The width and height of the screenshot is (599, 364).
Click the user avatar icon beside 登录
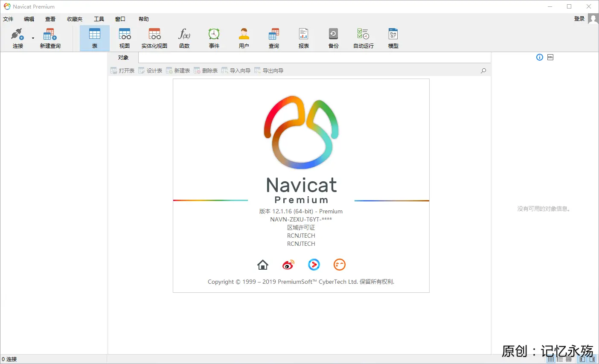[593, 18]
